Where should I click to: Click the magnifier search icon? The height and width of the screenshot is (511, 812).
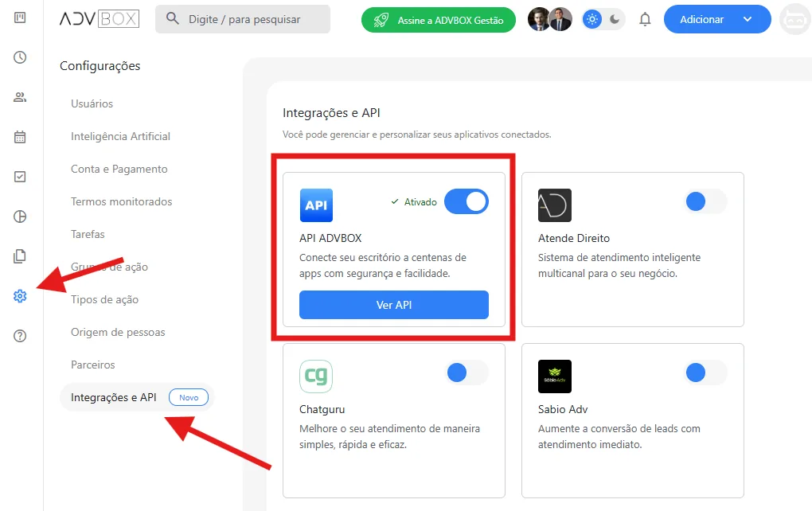pyautogui.click(x=173, y=19)
